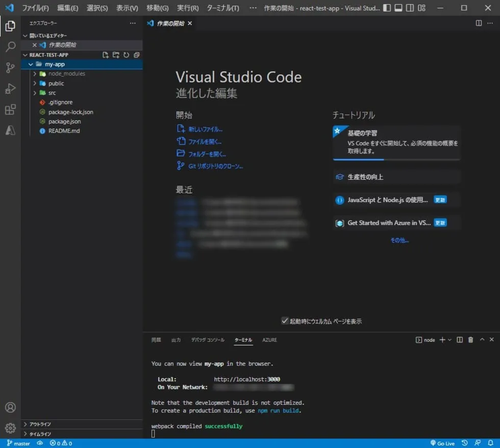The width and height of the screenshot is (500, 448).
Task: Click Go Live in status bar
Action: (x=442, y=443)
